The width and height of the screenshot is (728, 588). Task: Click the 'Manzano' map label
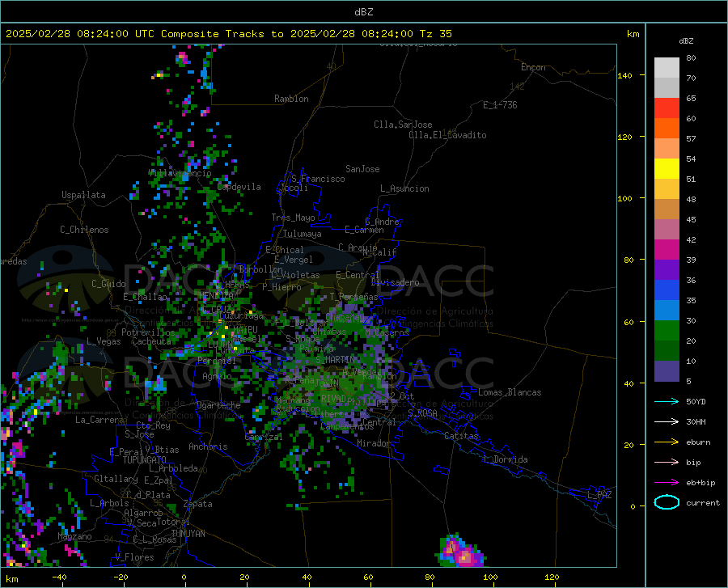(74, 536)
